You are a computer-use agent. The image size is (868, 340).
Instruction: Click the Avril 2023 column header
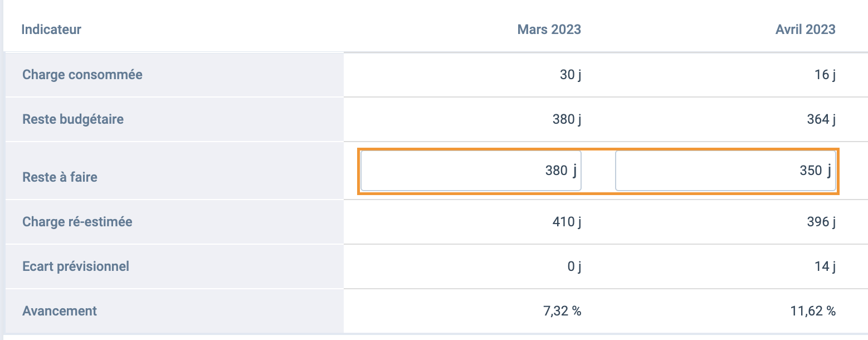806,30
